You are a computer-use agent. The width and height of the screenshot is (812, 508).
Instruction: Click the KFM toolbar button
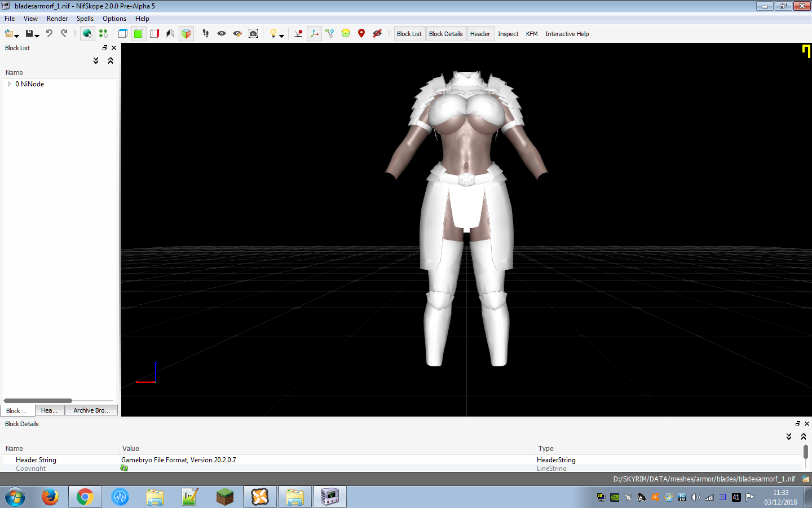tap(532, 34)
